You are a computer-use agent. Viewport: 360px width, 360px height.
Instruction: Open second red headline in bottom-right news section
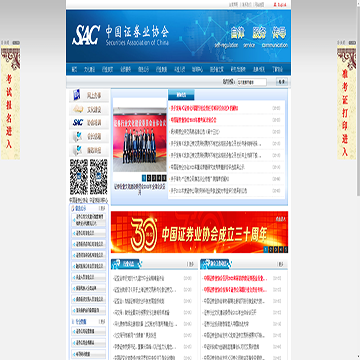tap(236, 289)
